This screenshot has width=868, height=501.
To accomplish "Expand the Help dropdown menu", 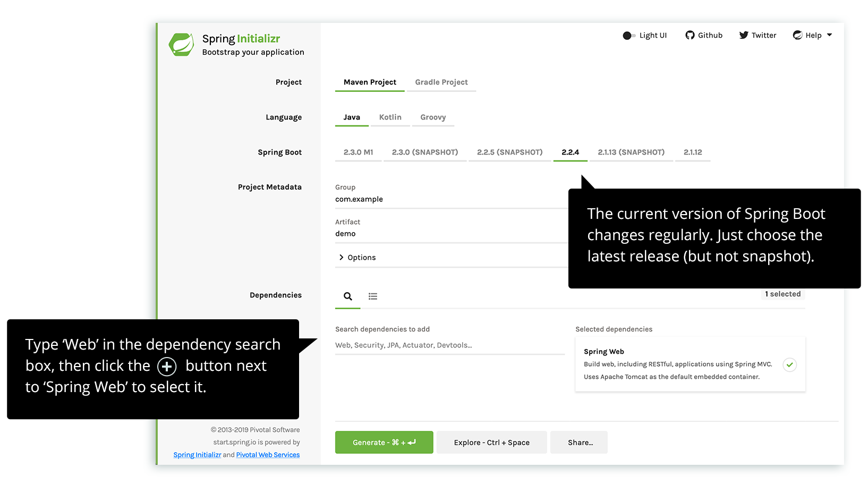I will (812, 35).
